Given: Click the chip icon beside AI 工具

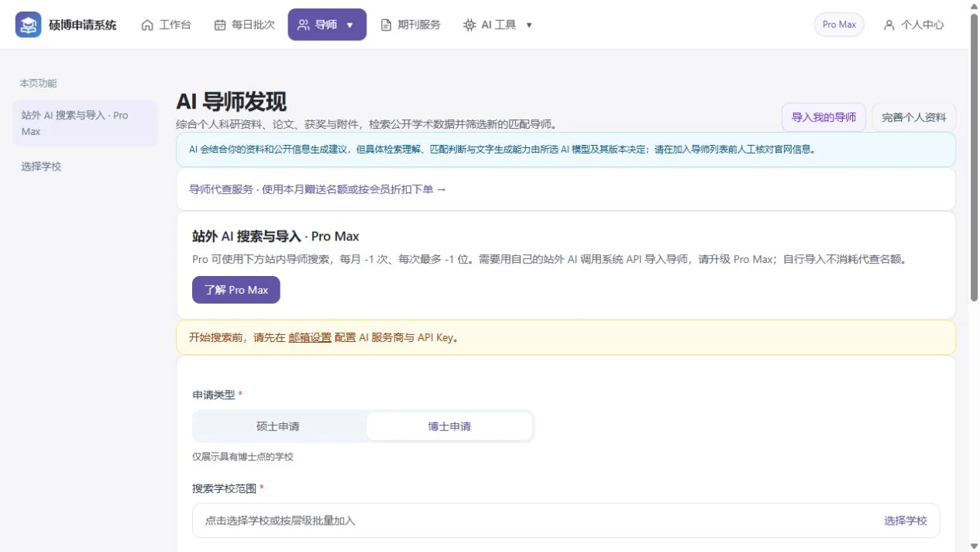Looking at the screenshot, I should [469, 25].
